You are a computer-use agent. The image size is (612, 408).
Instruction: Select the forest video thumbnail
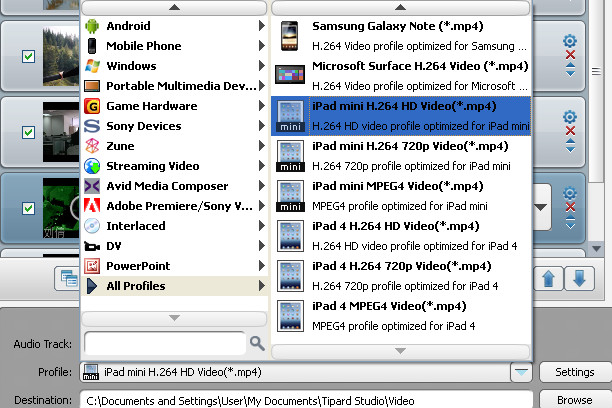tap(61, 56)
